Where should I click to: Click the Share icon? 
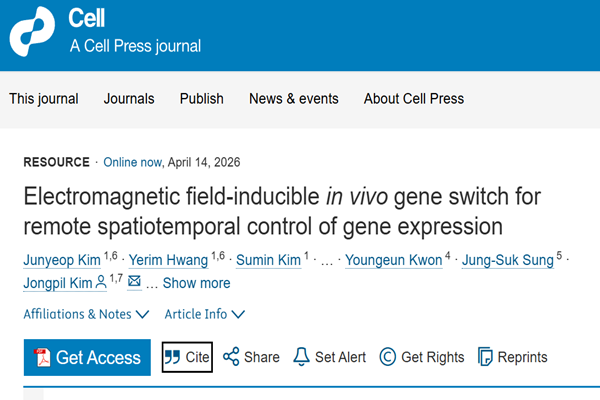[231, 357]
